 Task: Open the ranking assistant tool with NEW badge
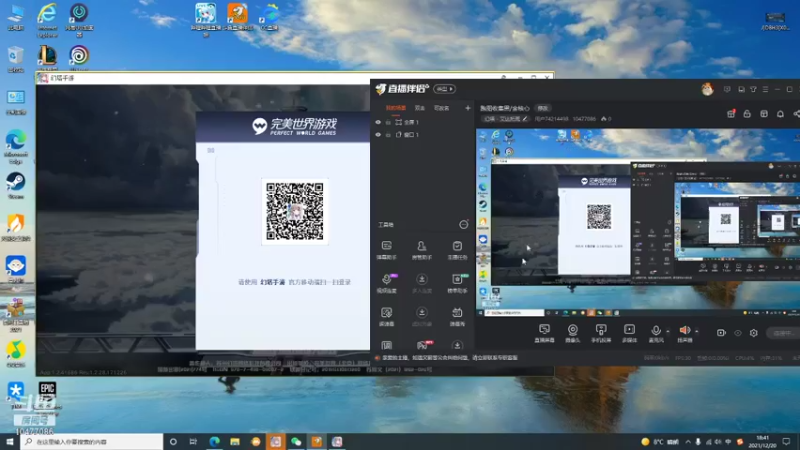(x=457, y=283)
